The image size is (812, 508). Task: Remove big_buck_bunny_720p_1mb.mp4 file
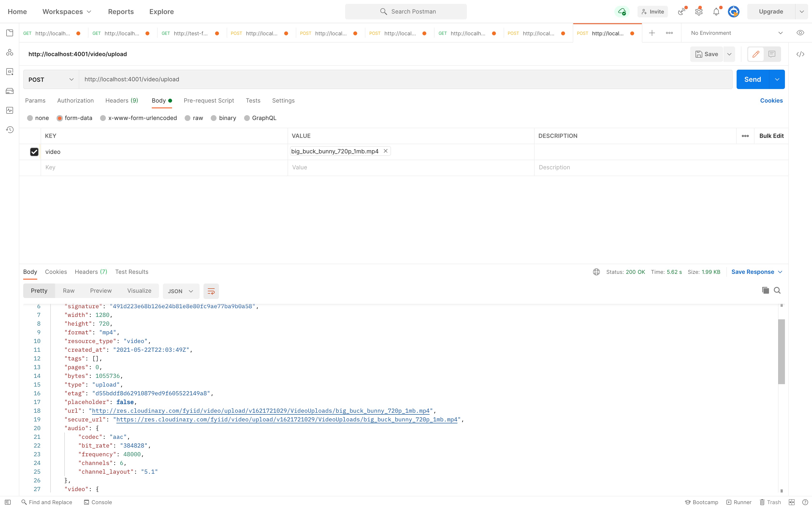point(385,151)
